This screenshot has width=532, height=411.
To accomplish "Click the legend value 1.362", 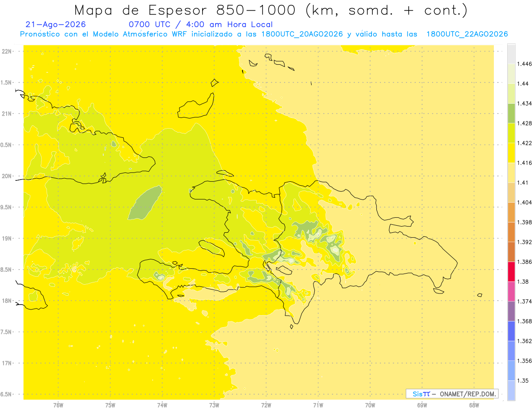I will 525,341.
